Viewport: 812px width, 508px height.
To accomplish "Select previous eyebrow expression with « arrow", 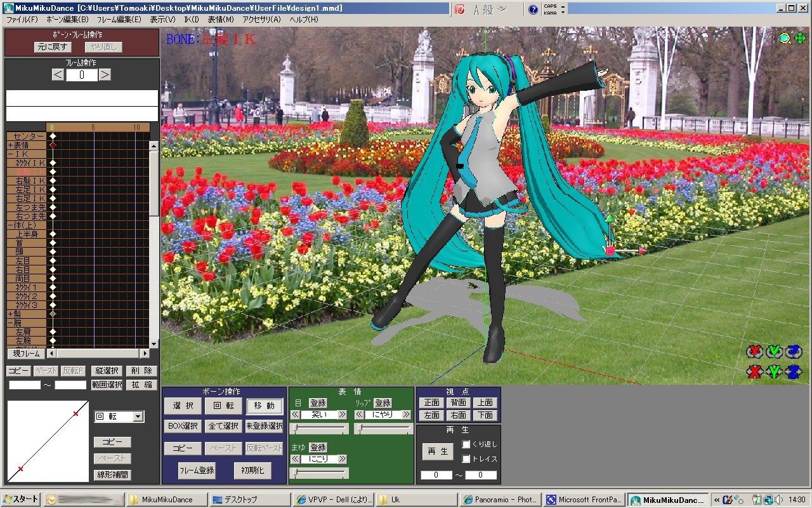I will 295,459.
